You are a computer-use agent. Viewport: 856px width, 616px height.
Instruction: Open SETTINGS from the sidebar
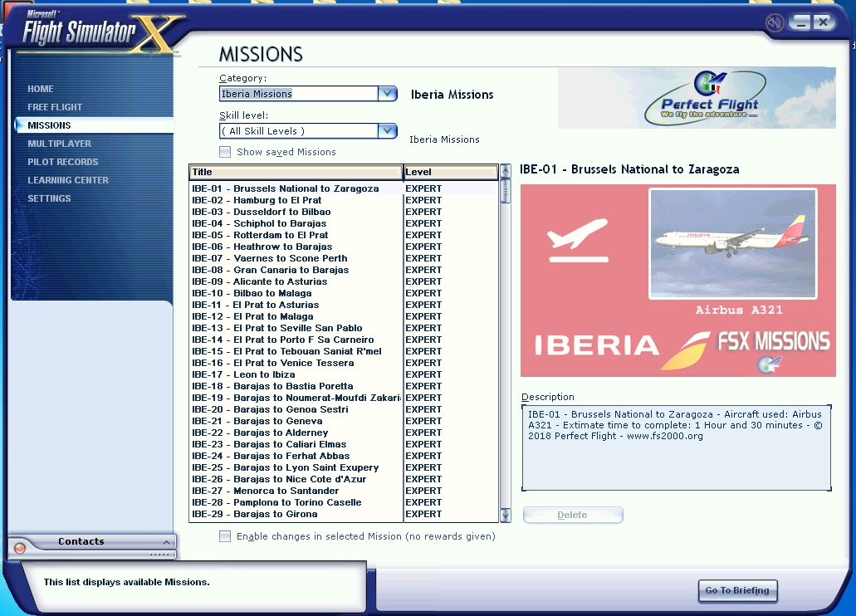click(49, 198)
